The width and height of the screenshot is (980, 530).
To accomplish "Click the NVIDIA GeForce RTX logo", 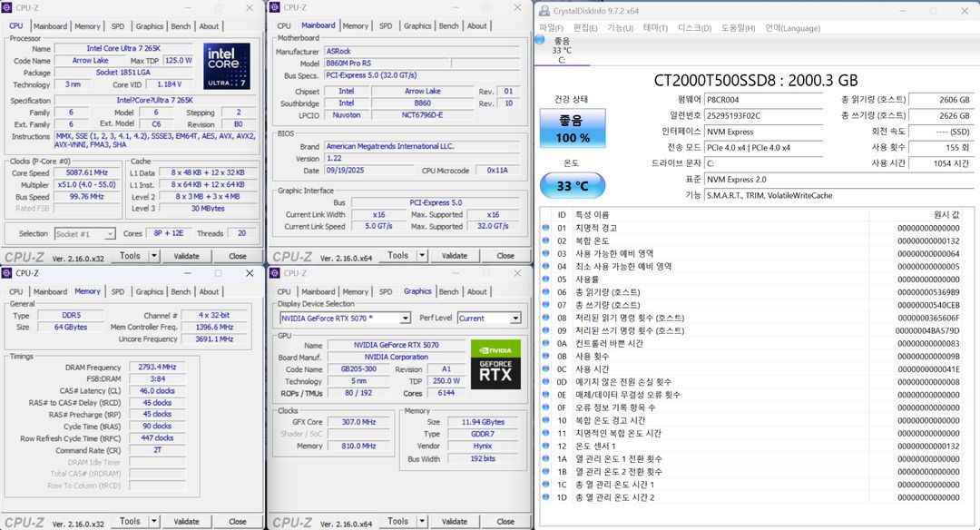I will [495, 365].
